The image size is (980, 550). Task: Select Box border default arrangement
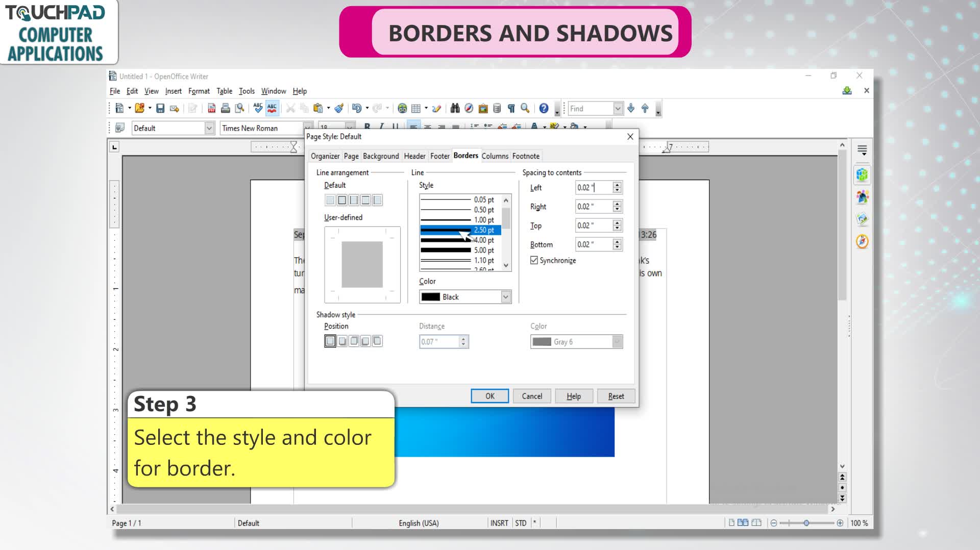coord(342,200)
